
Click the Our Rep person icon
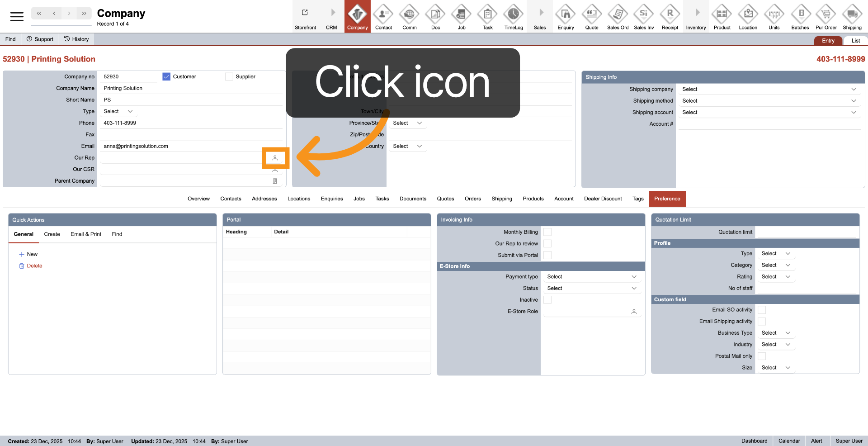[275, 158]
